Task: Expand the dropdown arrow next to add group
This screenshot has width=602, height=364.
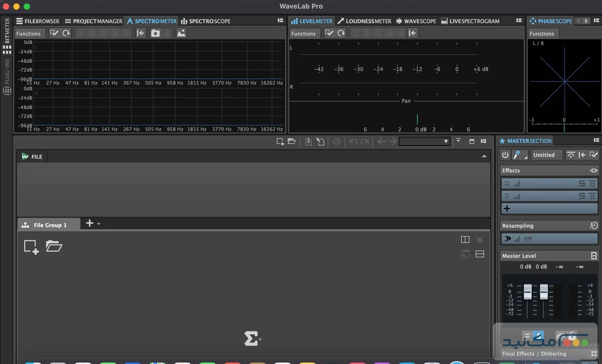Action: (x=99, y=224)
